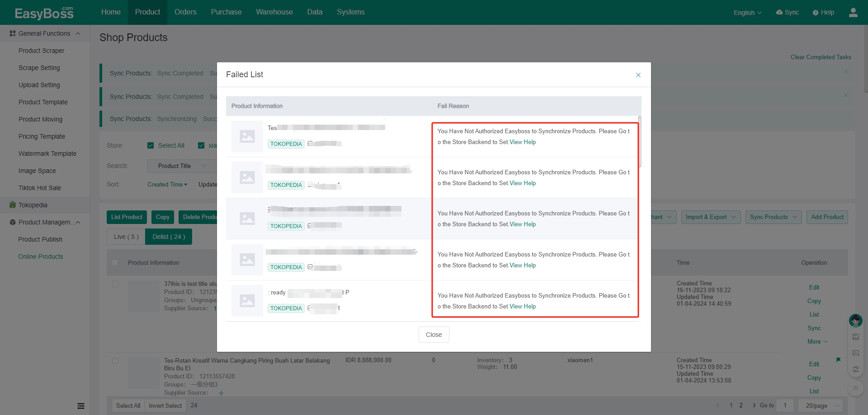This screenshot has height=415, width=868.
Task: Open Product Publish in sidebar
Action: pyautogui.click(x=40, y=239)
